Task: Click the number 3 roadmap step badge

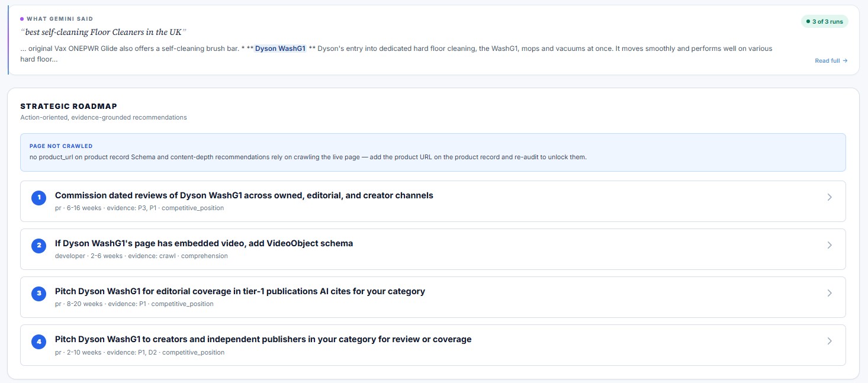Action: point(39,293)
